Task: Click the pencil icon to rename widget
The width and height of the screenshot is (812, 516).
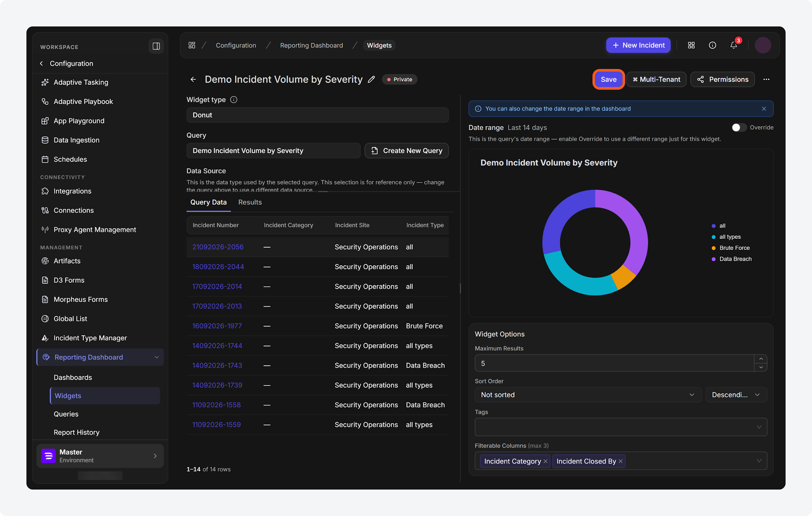Action: [371, 79]
